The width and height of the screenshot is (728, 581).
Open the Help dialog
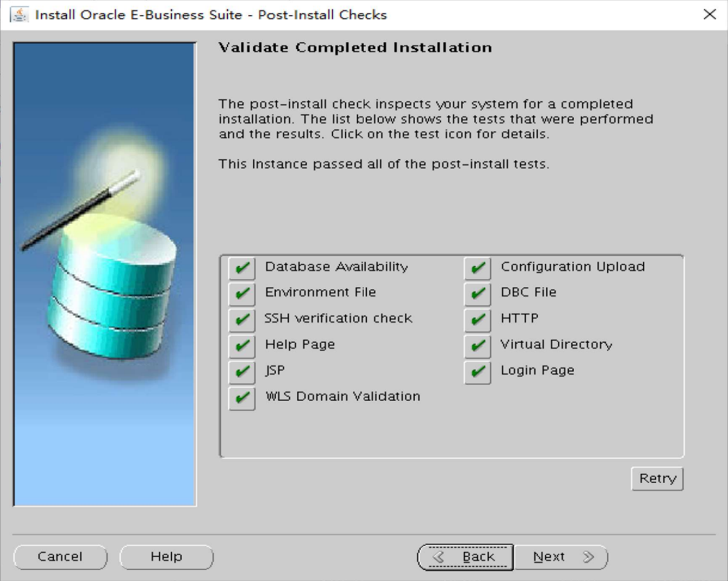[167, 557]
